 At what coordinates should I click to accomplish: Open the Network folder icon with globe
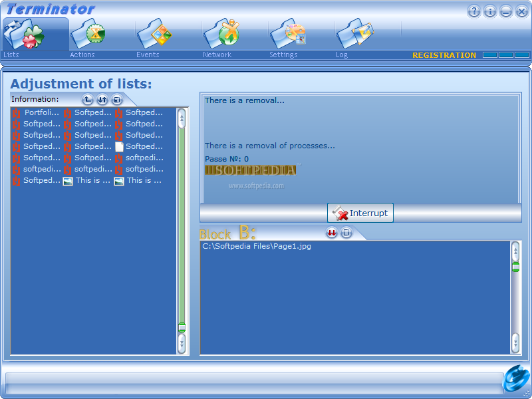[221, 34]
